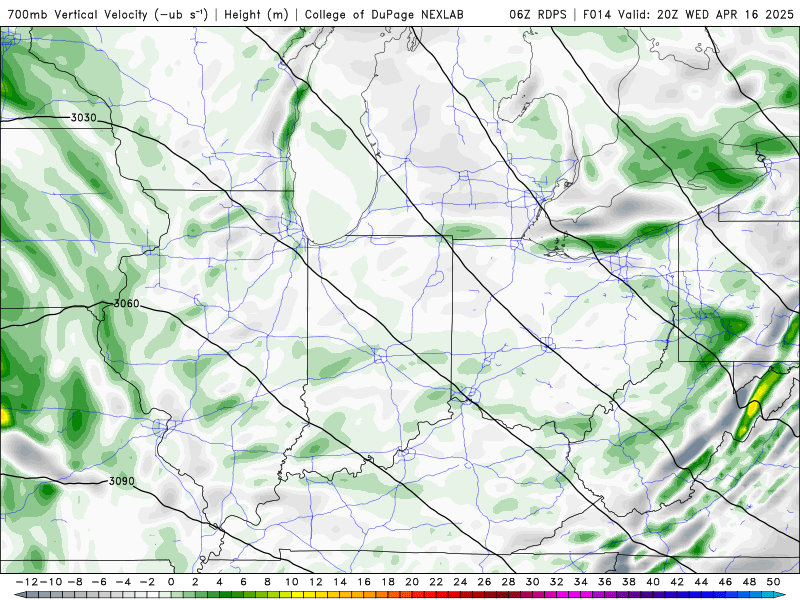Click the "12" colorbar scale label

coord(316,582)
